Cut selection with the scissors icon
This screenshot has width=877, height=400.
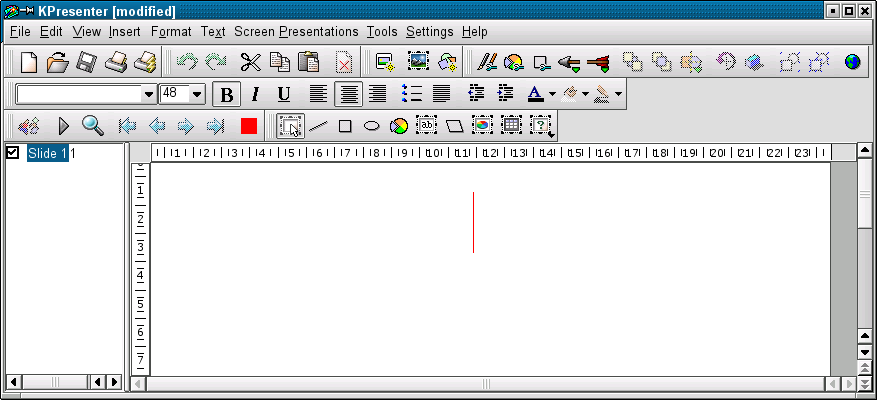pyautogui.click(x=251, y=62)
